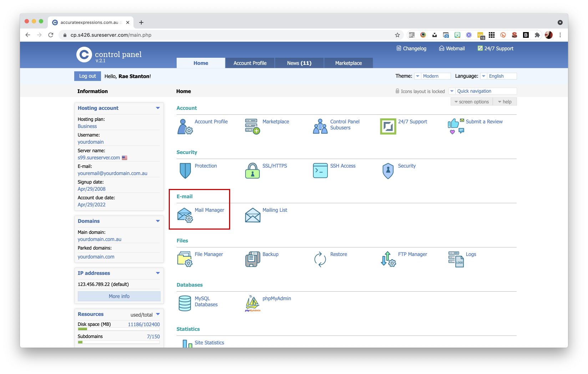Click the Restore circular arrows icon

coord(320,259)
